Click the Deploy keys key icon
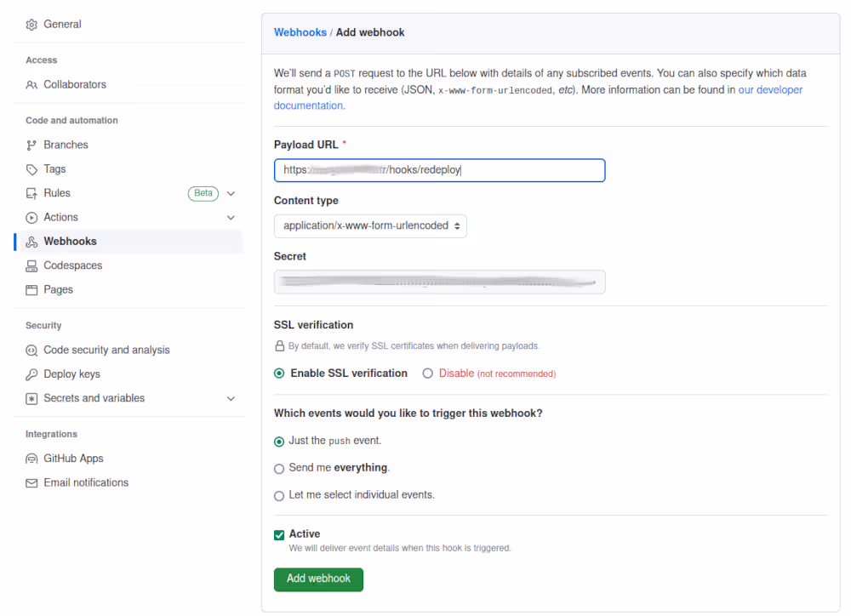This screenshot has height=616, width=851. coord(31,374)
